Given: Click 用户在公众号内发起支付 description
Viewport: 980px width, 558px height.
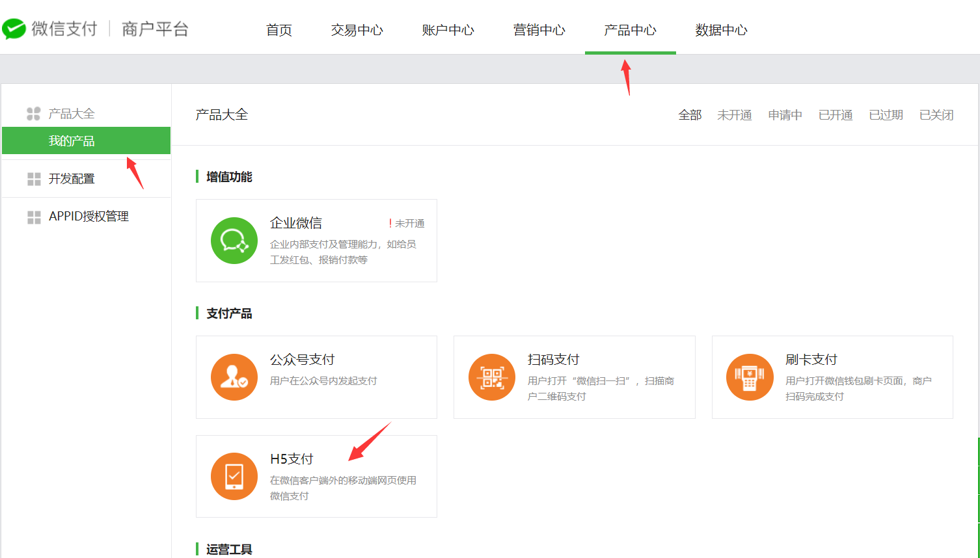Looking at the screenshot, I should pyautogui.click(x=323, y=381).
